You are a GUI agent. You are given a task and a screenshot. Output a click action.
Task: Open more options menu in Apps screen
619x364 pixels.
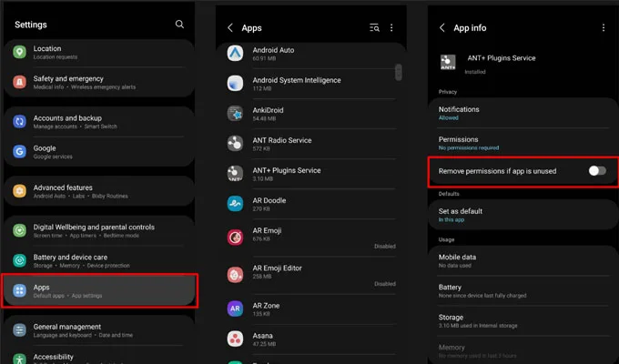click(x=391, y=27)
